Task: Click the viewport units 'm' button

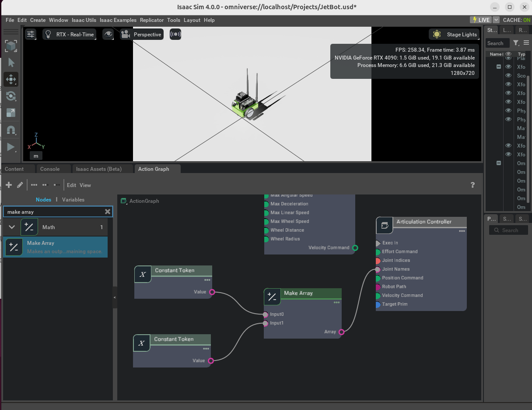Action: (x=36, y=156)
